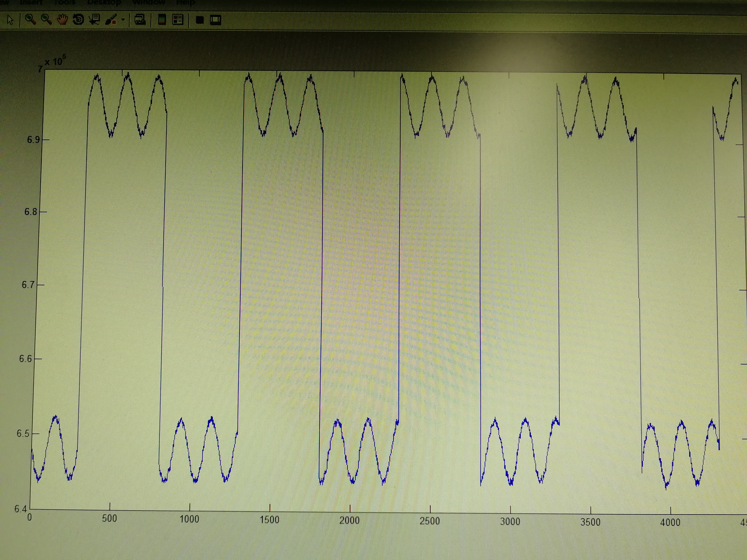The width and height of the screenshot is (747, 560).
Task: Enable the Pan hand tool
Action: (63, 20)
